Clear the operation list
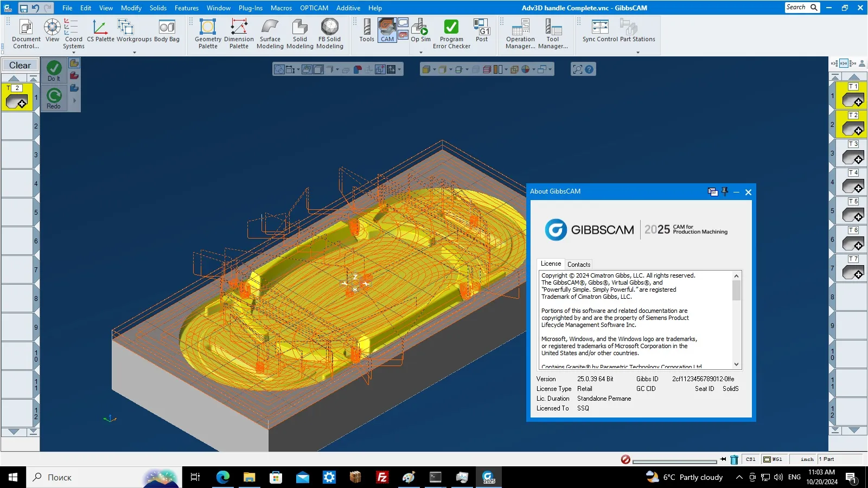This screenshot has width=868, height=488. (x=20, y=65)
